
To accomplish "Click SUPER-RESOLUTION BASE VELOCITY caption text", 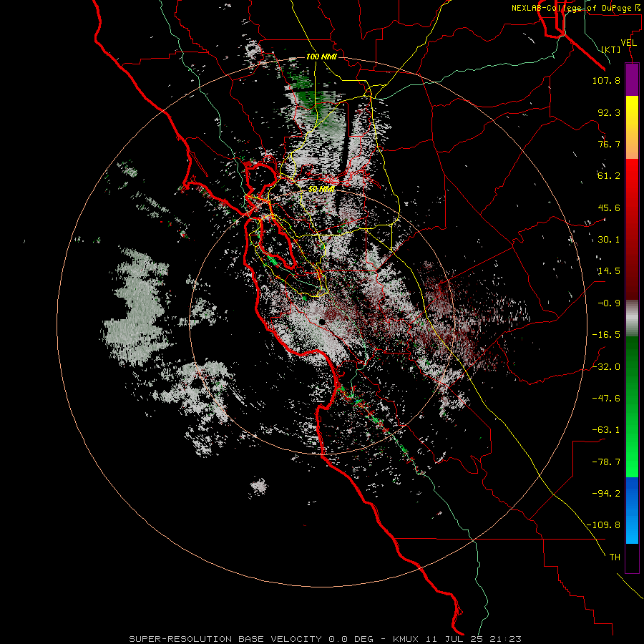I will (225, 639).
